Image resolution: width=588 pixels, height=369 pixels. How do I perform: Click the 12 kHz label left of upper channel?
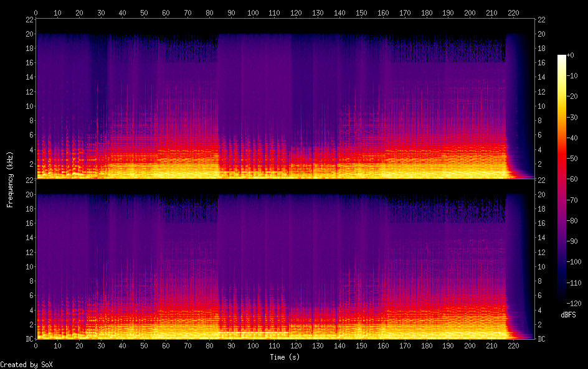29,91
